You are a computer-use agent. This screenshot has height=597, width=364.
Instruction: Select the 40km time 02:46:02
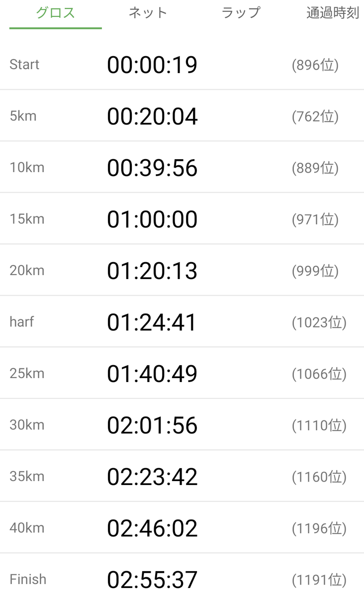tap(152, 528)
